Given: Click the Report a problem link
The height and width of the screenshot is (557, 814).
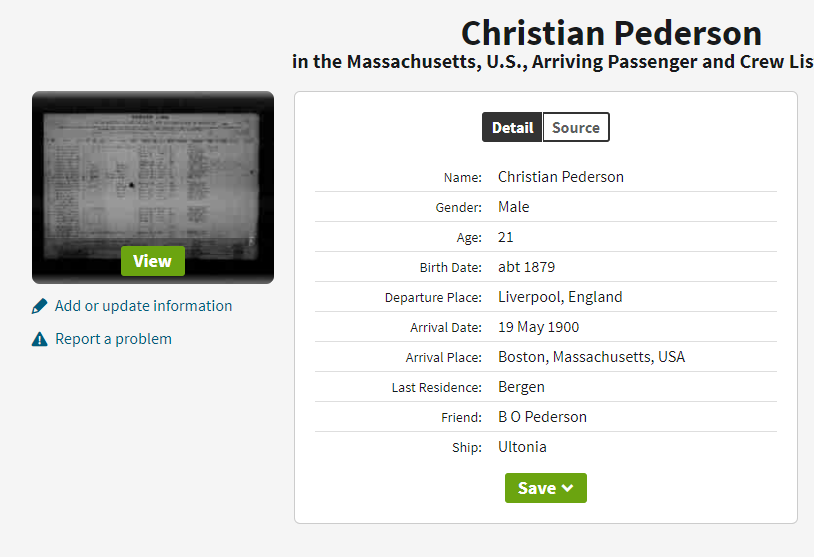Looking at the screenshot, I should 113,339.
